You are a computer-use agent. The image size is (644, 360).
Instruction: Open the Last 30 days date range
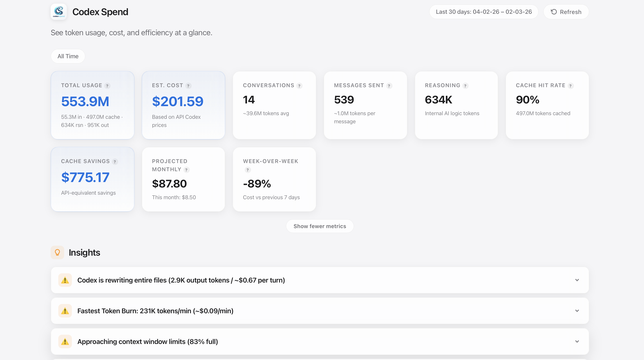click(484, 12)
